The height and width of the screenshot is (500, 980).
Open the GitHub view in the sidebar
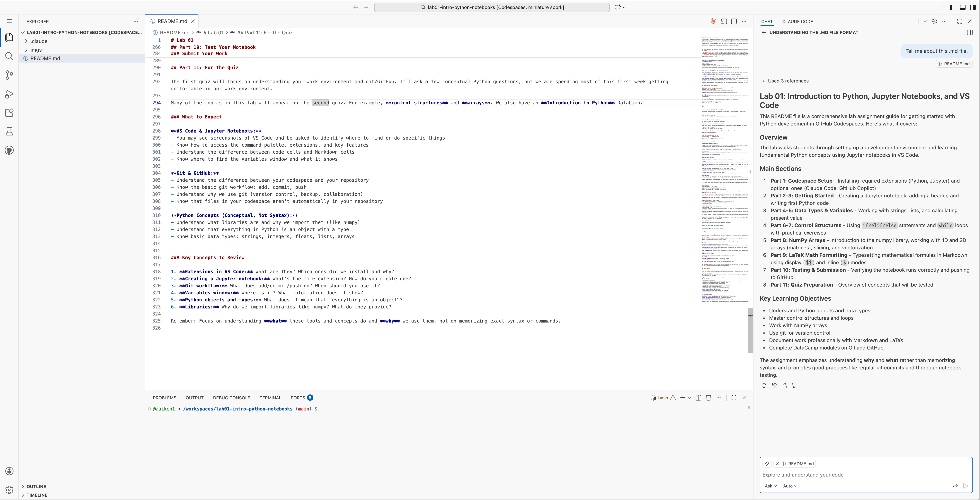click(x=9, y=150)
